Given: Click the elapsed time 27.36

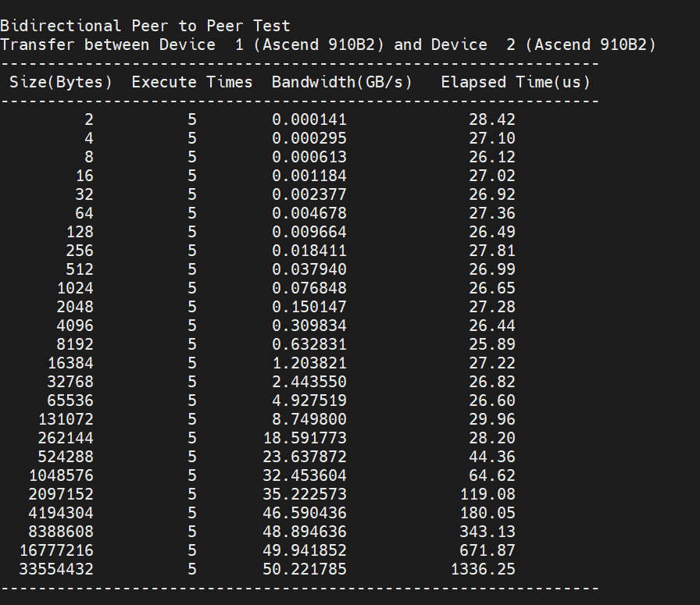Looking at the screenshot, I should pos(492,213).
